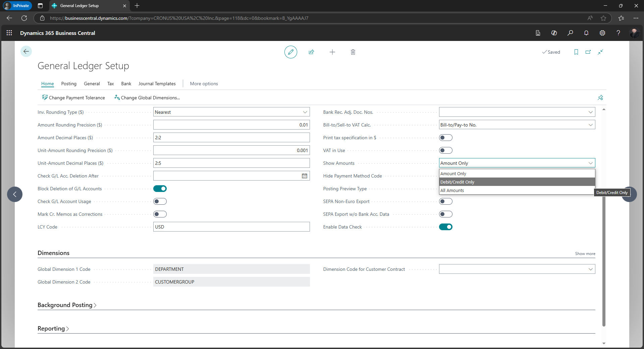Toggle Print tax specification in $
This screenshot has width=644, height=349.
(x=446, y=138)
